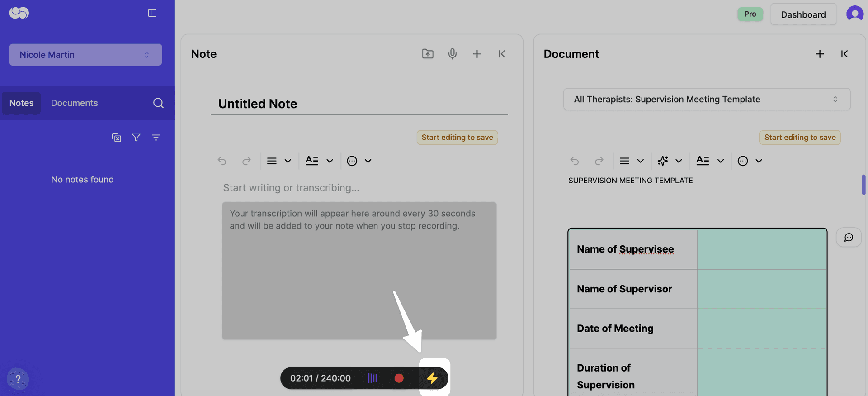
Task: Redo in the Document editor toolbar
Action: 599,161
